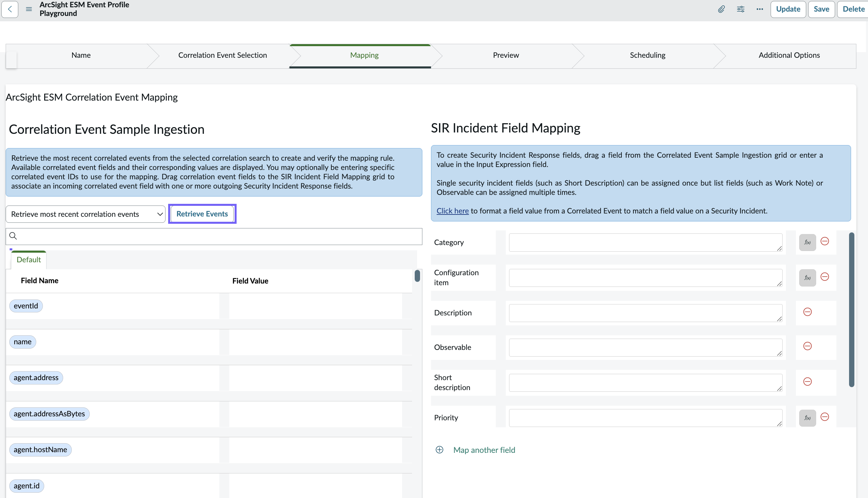Open the Click here formatting link
Viewport: 868px width, 498px height.
coord(453,211)
